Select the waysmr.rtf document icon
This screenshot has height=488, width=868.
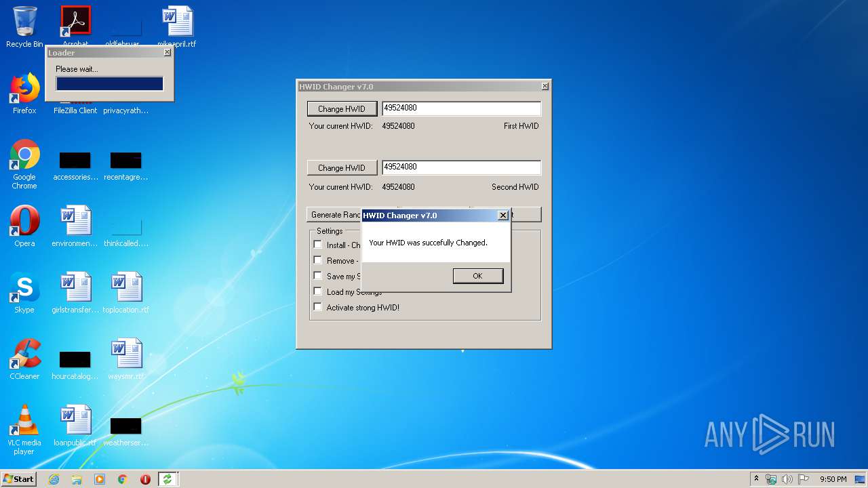coord(126,359)
